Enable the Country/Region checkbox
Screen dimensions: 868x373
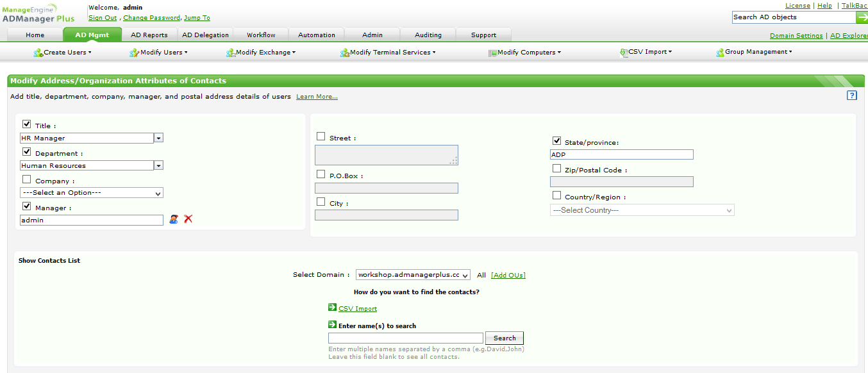(x=556, y=195)
